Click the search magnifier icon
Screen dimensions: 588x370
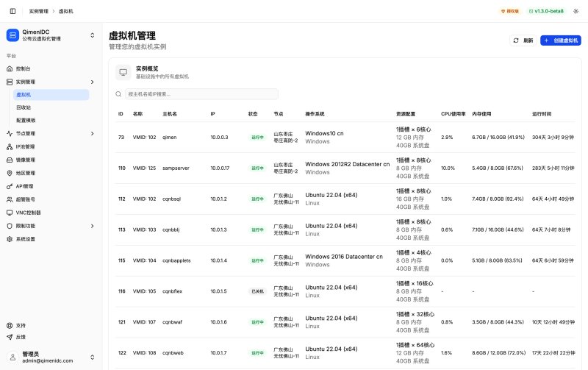(x=118, y=94)
